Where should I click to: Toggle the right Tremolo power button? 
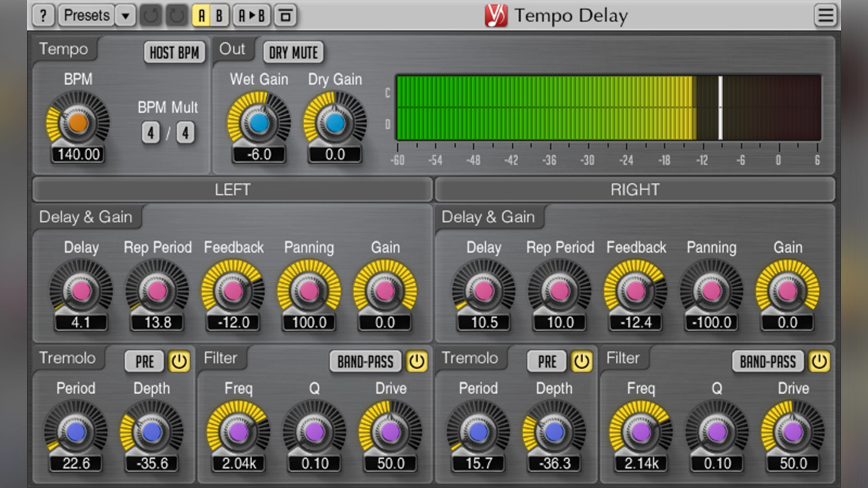581,361
